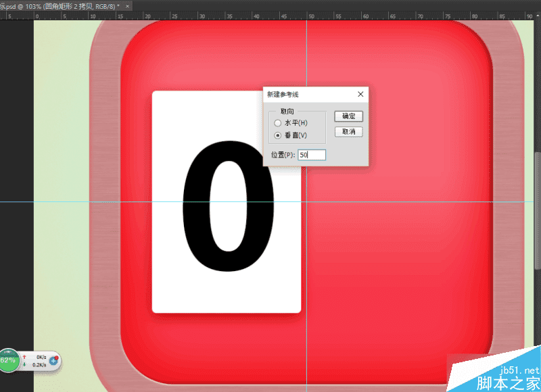Click the 0.2K/s download speed readout

39,365
